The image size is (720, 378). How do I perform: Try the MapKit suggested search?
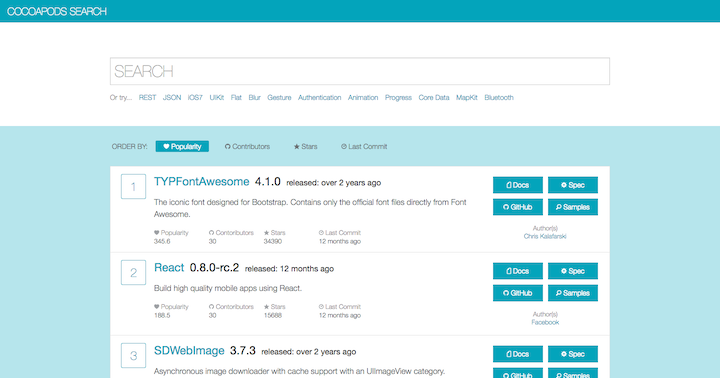click(467, 97)
